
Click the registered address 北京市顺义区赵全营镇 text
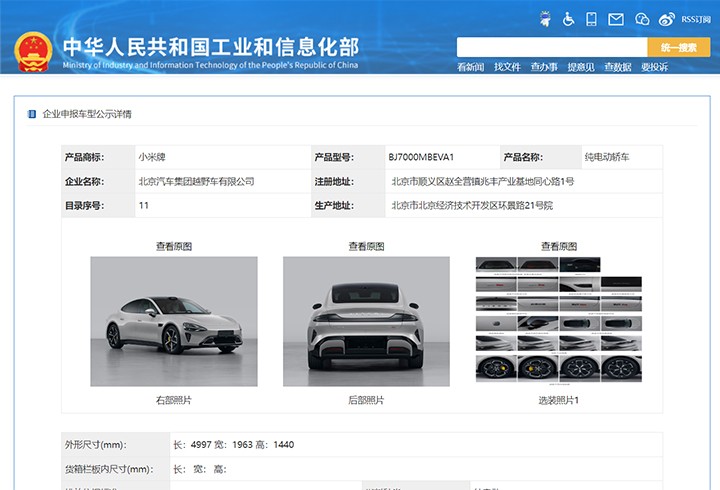pyautogui.click(x=436, y=181)
